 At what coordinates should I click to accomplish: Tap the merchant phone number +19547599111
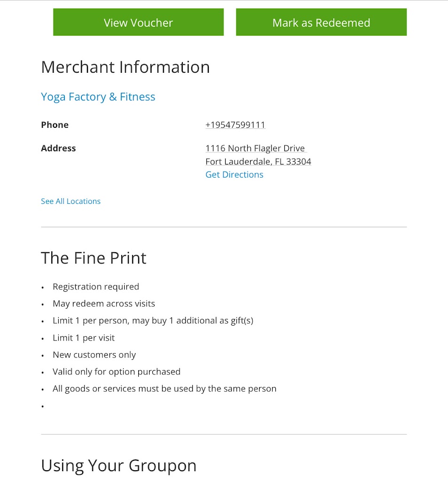235,125
